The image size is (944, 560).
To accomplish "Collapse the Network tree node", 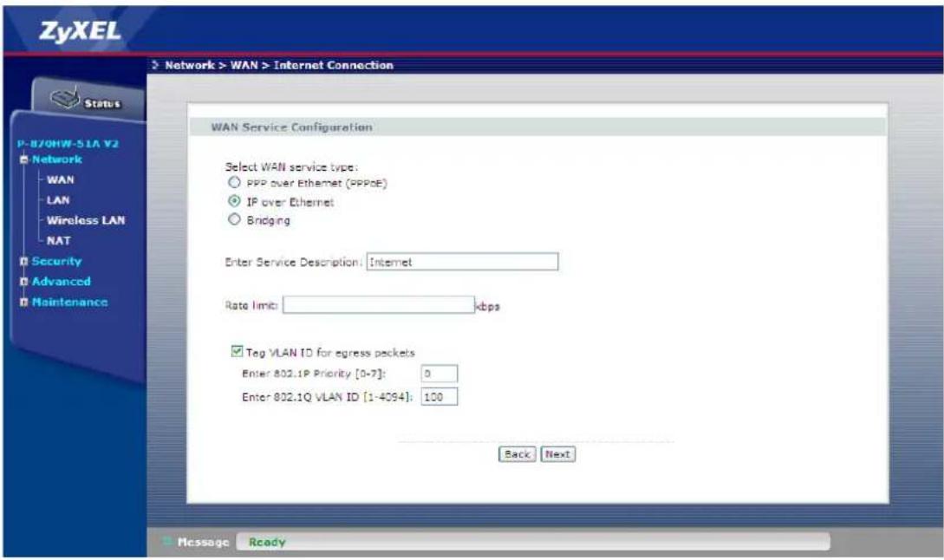I will point(24,160).
